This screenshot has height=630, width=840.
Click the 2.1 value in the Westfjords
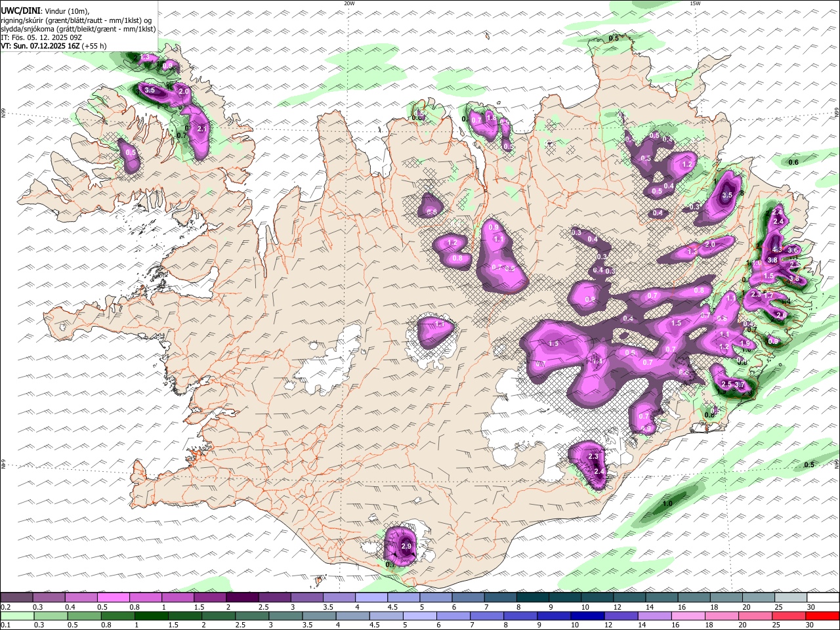coord(202,129)
